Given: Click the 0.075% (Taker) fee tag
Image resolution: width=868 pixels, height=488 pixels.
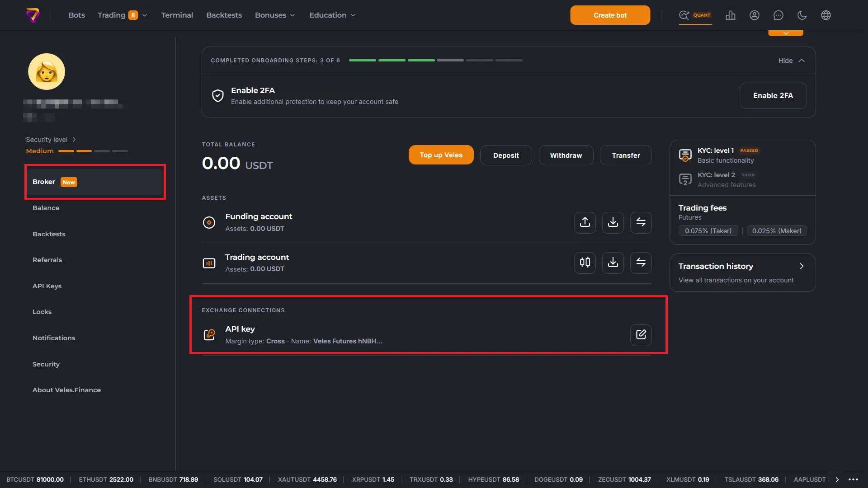Looking at the screenshot, I should (x=708, y=231).
